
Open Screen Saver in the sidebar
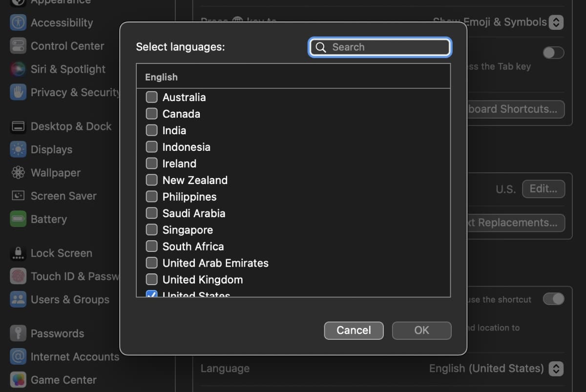coord(63,196)
